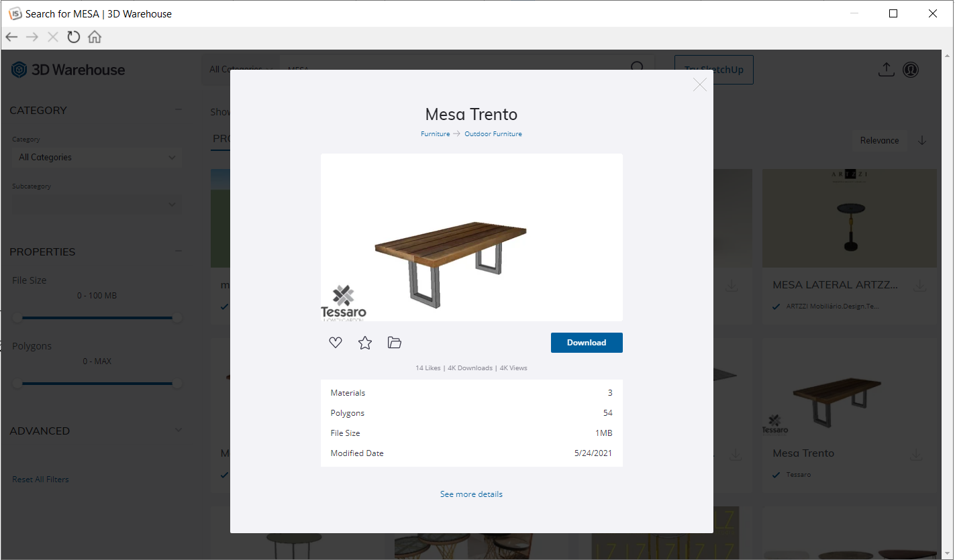
Task: Click Tessaro author name on card
Action: tap(799, 475)
